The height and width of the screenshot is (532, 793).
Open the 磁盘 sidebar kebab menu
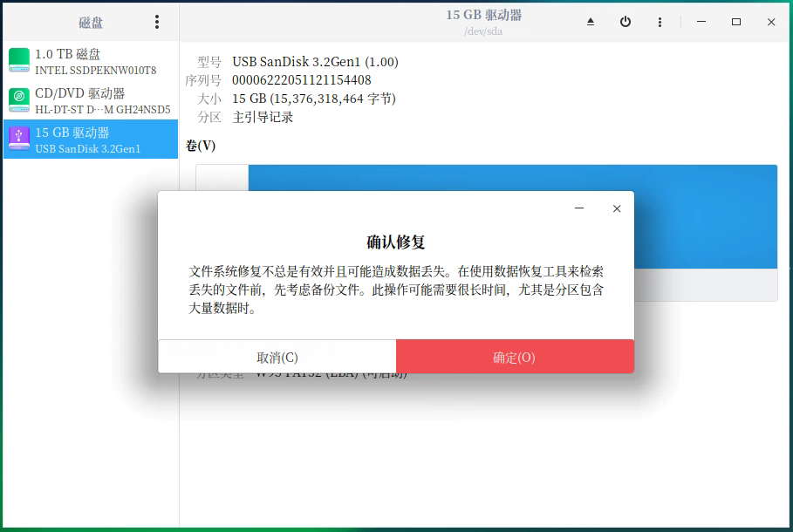(157, 22)
